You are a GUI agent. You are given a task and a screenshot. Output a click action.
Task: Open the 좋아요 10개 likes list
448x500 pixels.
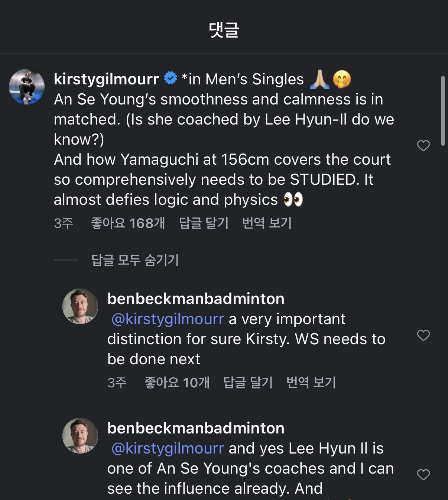pos(177,382)
